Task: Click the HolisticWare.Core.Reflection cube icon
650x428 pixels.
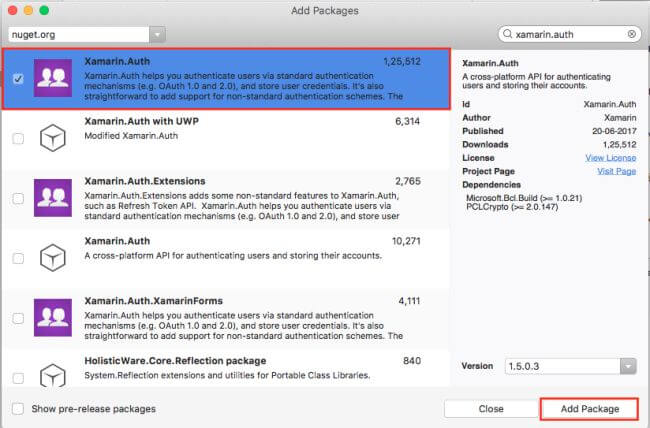Action: tap(52, 372)
